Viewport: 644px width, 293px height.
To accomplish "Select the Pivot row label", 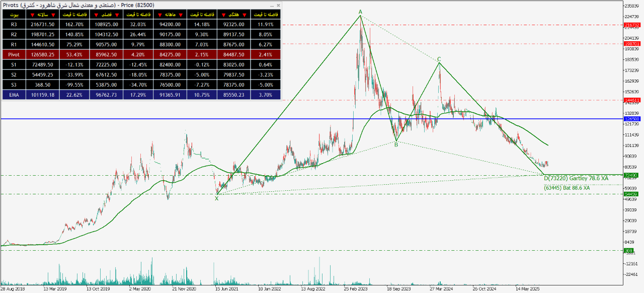I will click(x=14, y=54).
